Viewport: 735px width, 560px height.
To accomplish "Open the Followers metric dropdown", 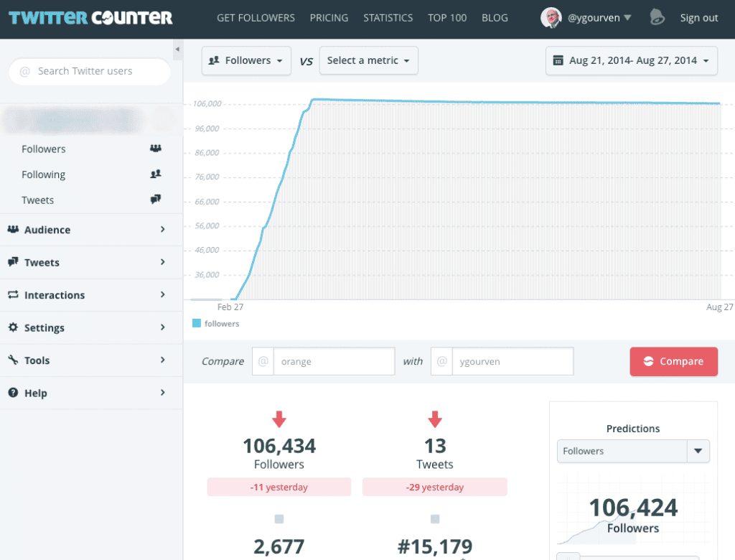I will pyautogui.click(x=246, y=60).
